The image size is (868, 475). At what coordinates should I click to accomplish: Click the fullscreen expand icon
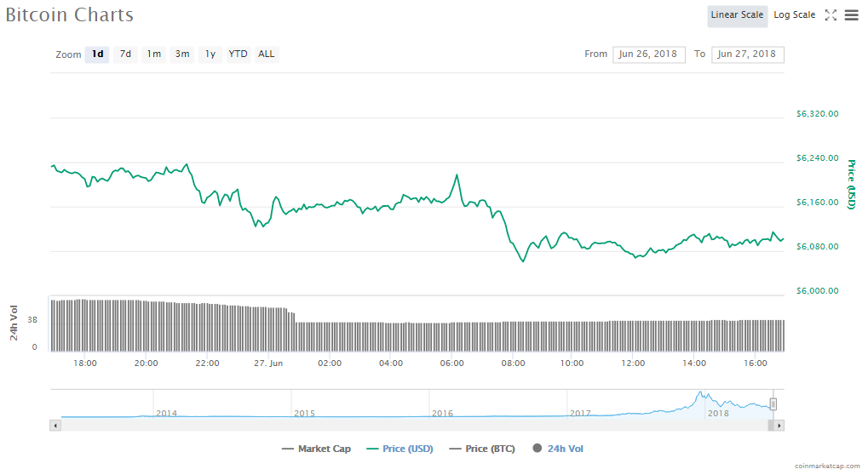point(831,15)
